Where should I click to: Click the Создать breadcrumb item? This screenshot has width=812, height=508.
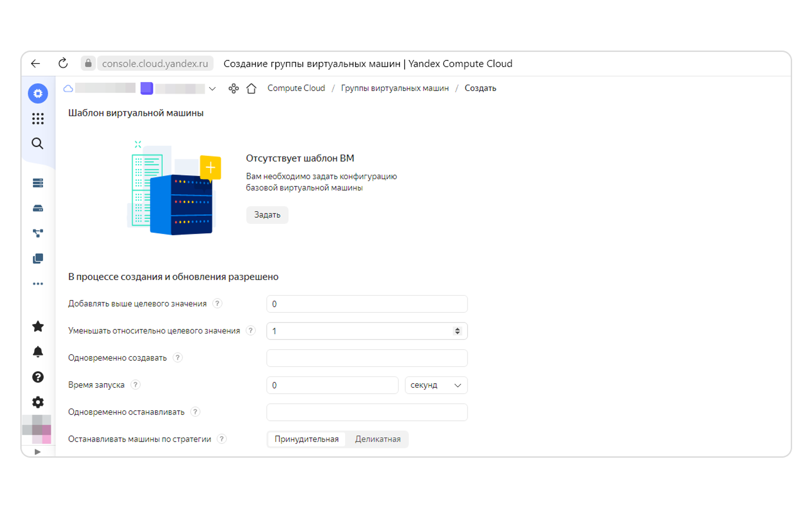pyautogui.click(x=480, y=88)
